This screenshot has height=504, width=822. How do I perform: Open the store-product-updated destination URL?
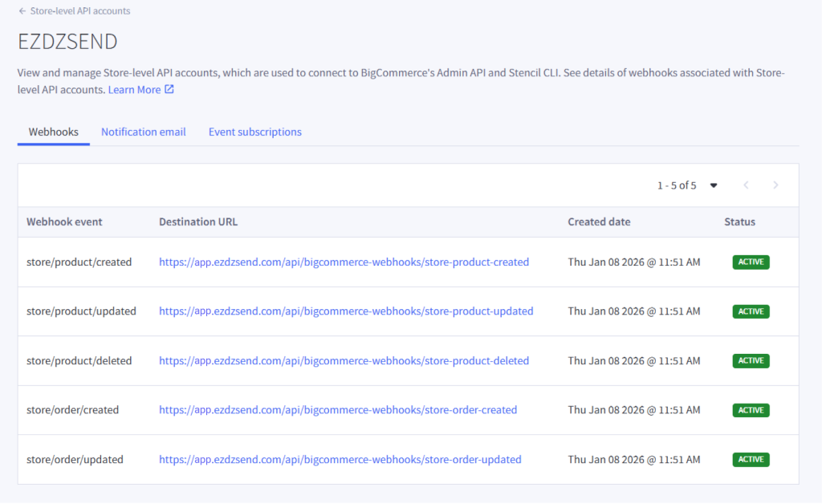pos(346,311)
